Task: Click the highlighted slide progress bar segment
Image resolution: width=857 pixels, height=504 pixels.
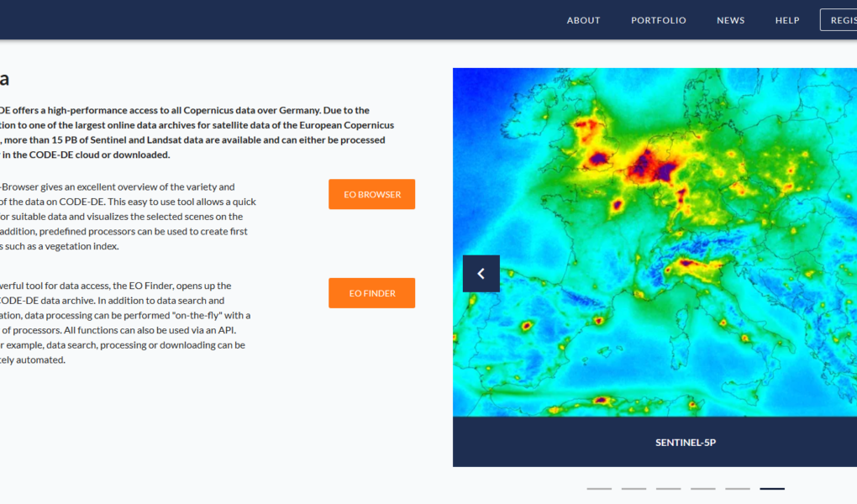Action: [770, 488]
